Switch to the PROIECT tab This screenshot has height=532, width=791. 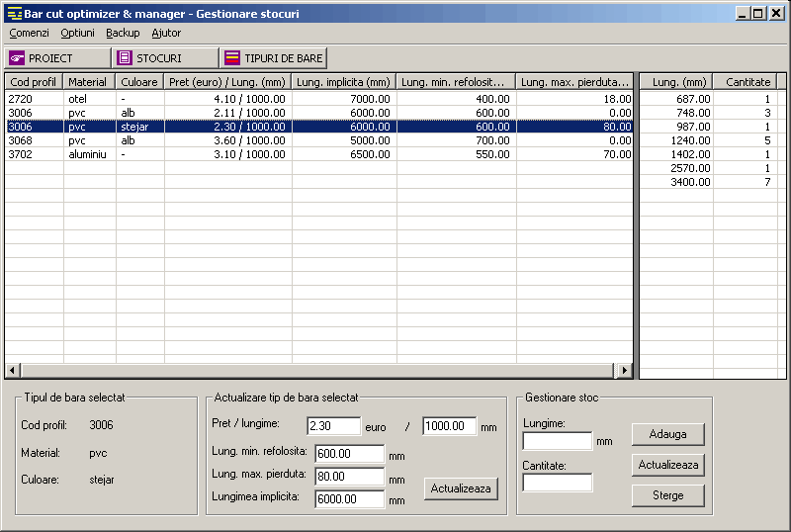57,58
